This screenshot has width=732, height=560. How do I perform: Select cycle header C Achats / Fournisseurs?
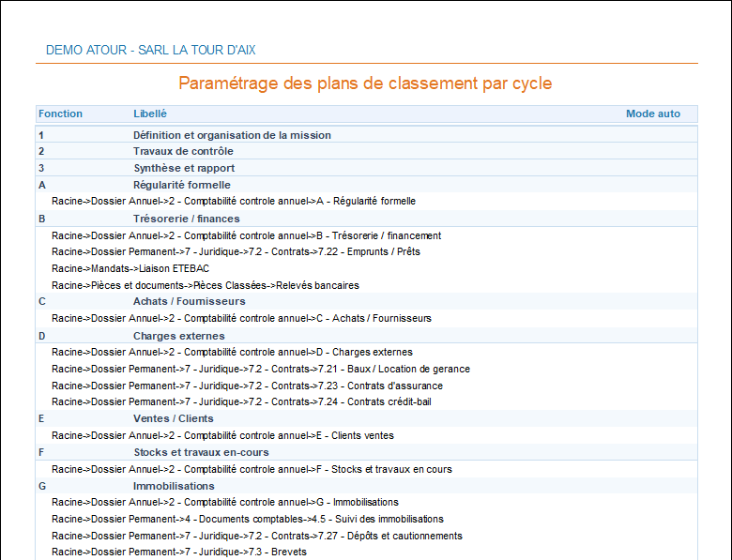pyautogui.click(x=189, y=301)
